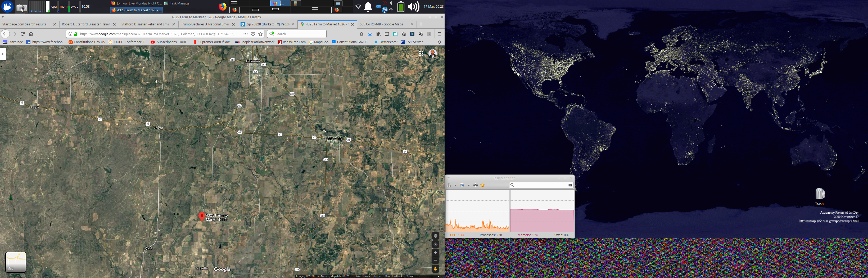Click the green padlock connection icon

click(76, 34)
